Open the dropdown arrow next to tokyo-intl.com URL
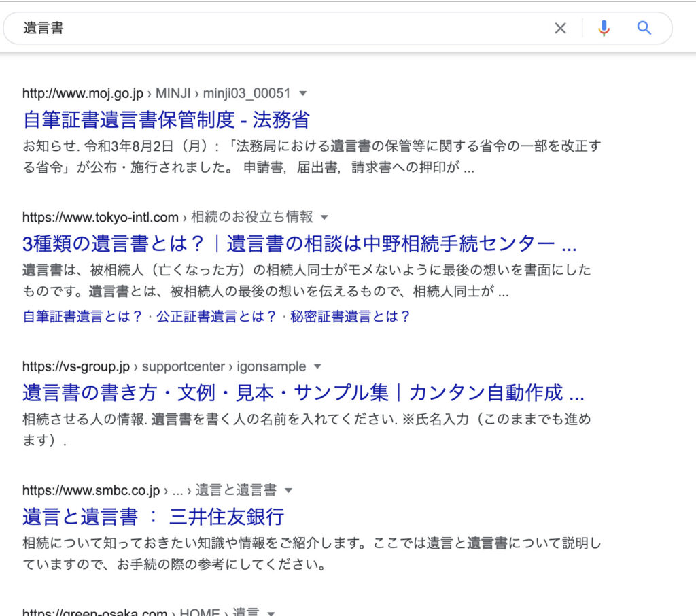Image resolution: width=696 pixels, height=616 pixels. 324,217
